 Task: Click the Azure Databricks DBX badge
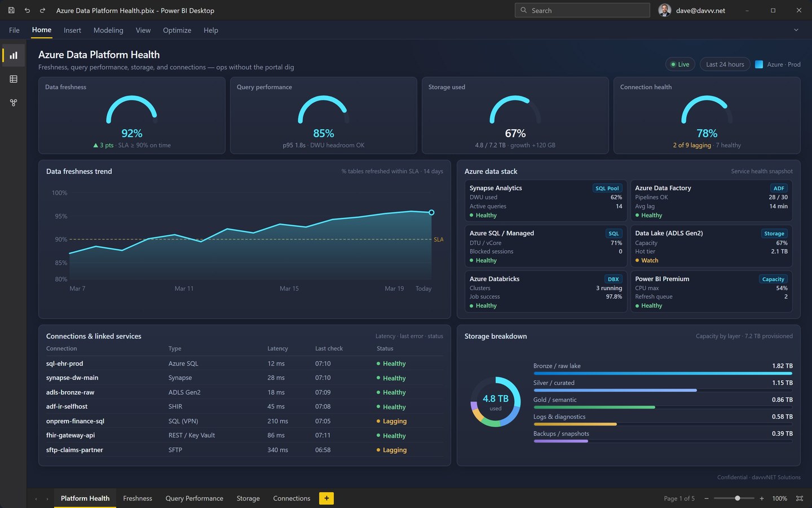pyautogui.click(x=613, y=279)
